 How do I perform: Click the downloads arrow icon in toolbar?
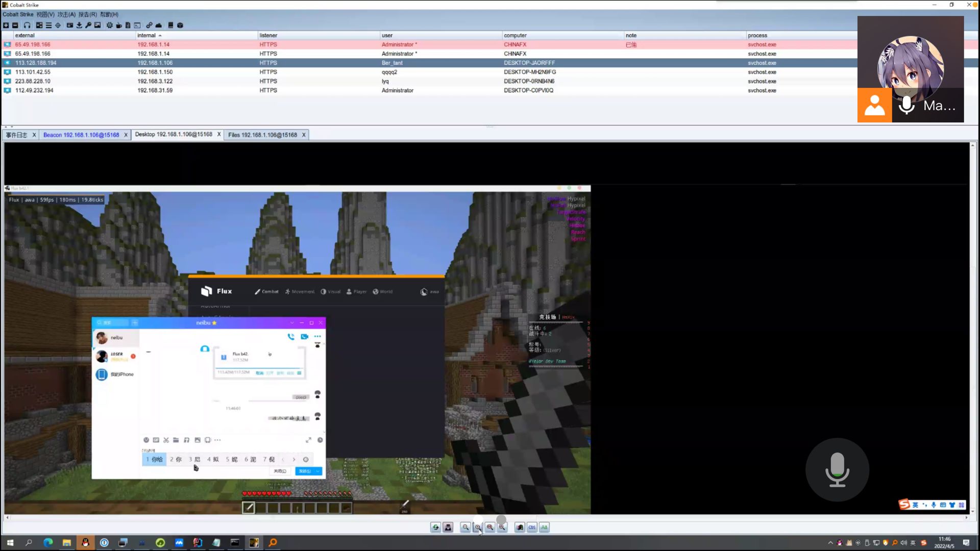(x=79, y=25)
